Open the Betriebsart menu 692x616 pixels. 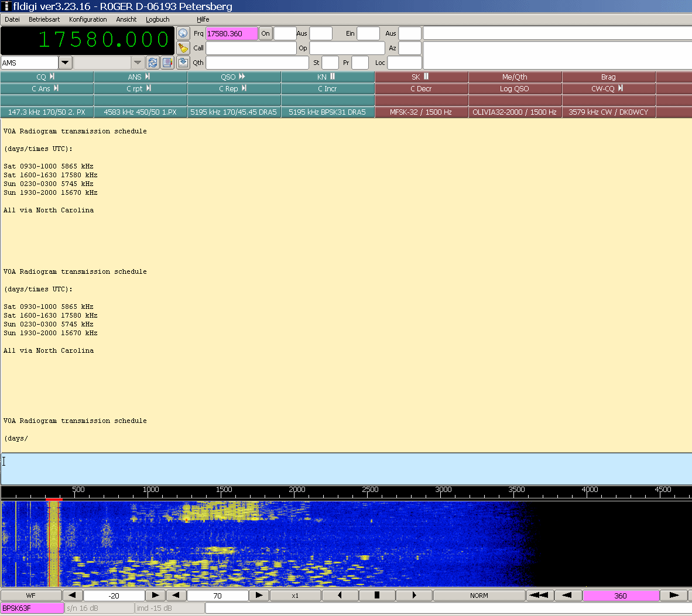pos(44,19)
